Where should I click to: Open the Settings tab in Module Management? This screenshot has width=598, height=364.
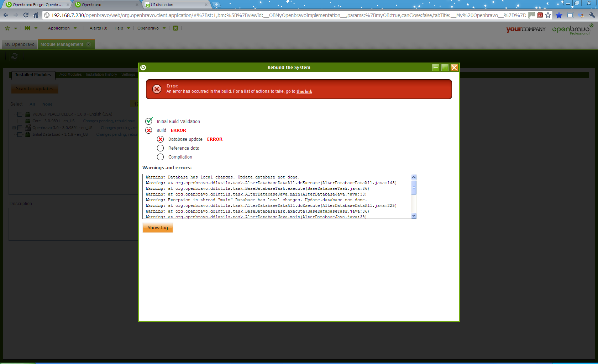pos(128,75)
